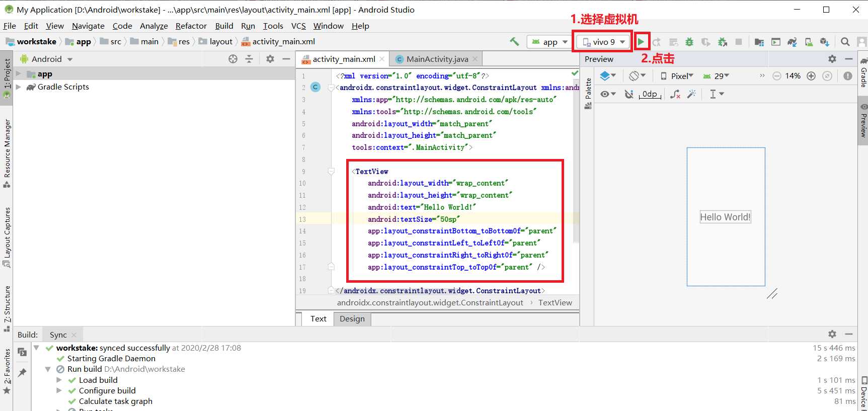The image size is (868, 411).
Task: Click Attach Debugger to Android Process icon
Action: (x=723, y=42)
